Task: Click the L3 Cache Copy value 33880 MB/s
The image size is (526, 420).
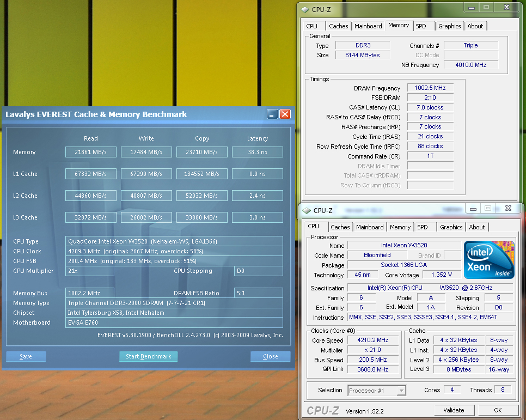Action: 201,217
